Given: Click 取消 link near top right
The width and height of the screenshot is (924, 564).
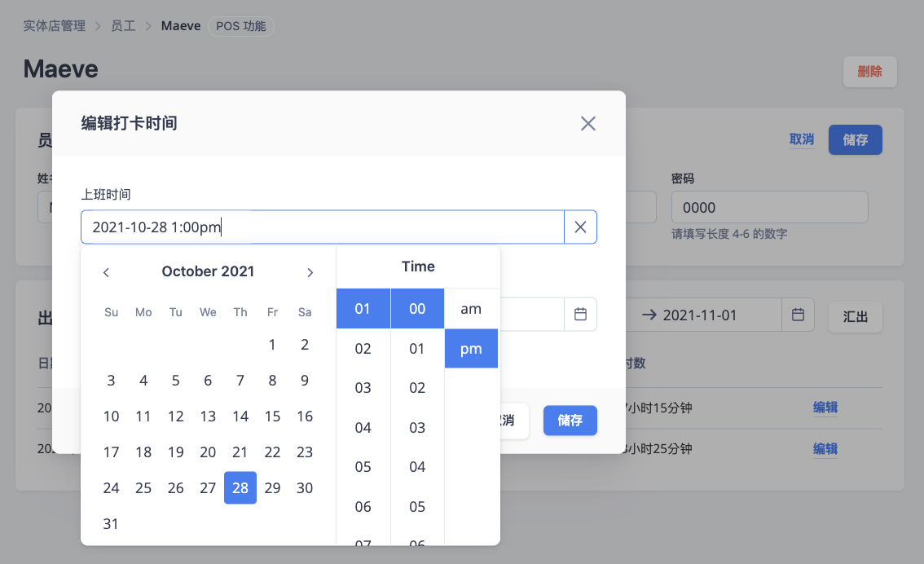Looking at the screenshot, I should 802,139.
